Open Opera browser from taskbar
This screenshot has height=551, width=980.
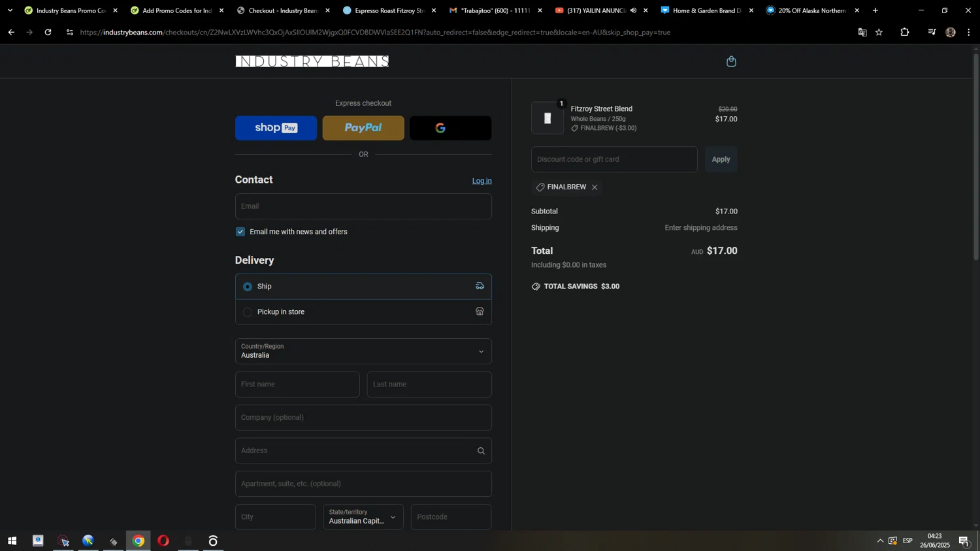(163, 541)
